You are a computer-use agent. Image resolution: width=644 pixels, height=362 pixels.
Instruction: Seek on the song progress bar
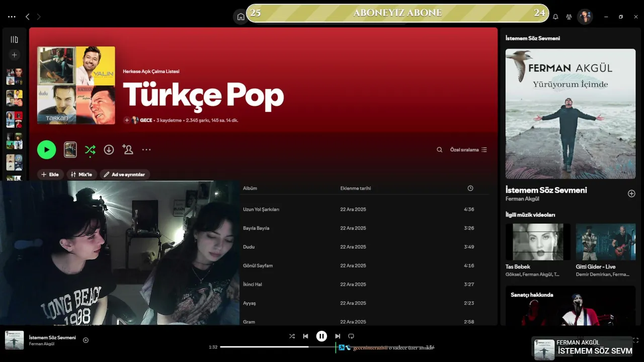point(321,347)
